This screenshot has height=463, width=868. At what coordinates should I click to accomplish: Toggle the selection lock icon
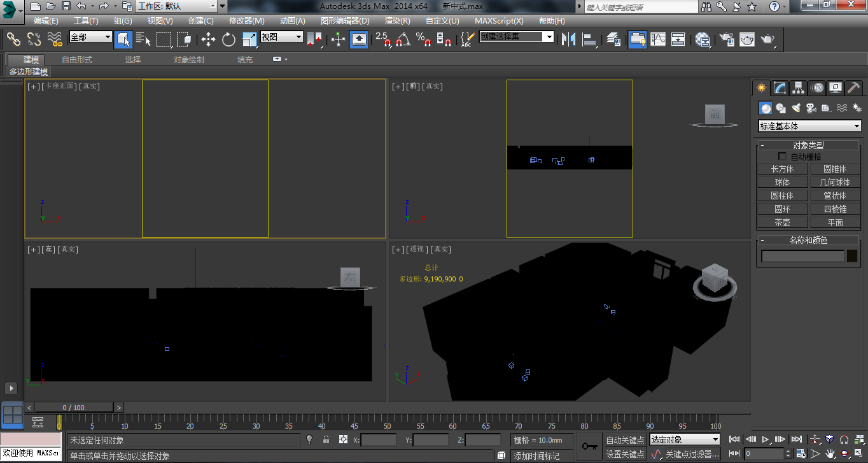pos(326,439)
